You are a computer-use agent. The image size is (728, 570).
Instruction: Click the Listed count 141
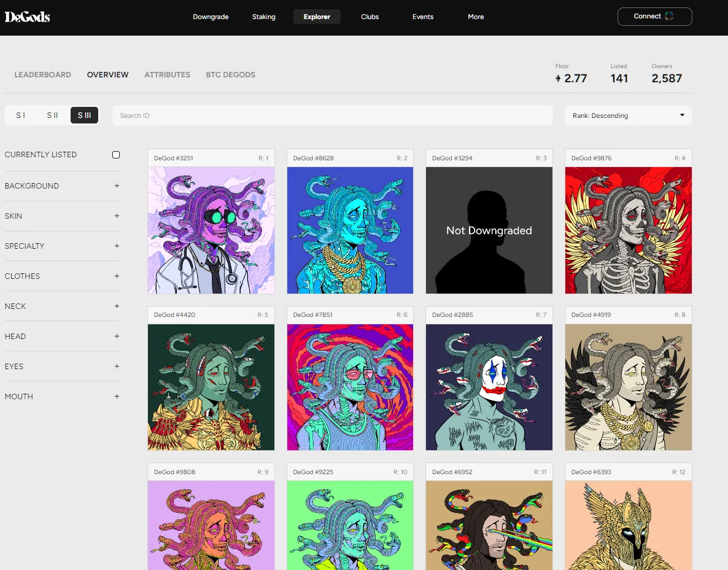coord(619,79)
